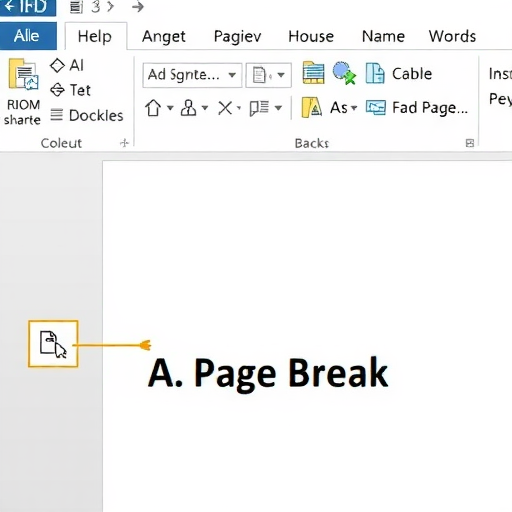Open the House ribbon tab

[x=311, y=36]
